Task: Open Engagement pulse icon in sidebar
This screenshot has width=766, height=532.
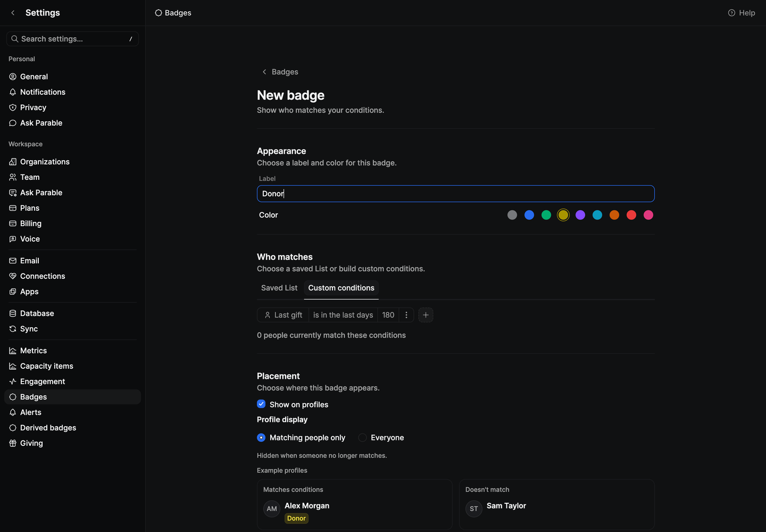Action: click(x=13, y=381)
